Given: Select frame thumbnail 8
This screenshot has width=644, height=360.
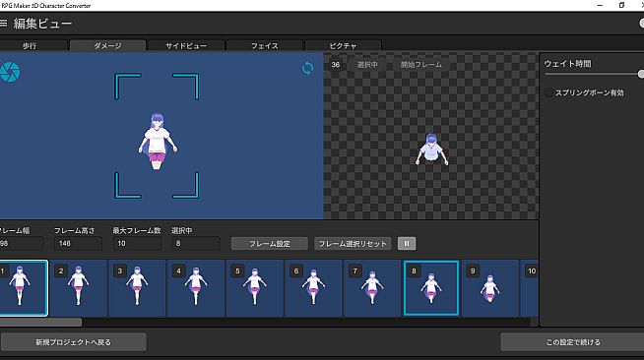Looking at the screenshot, I should [431, 288].
